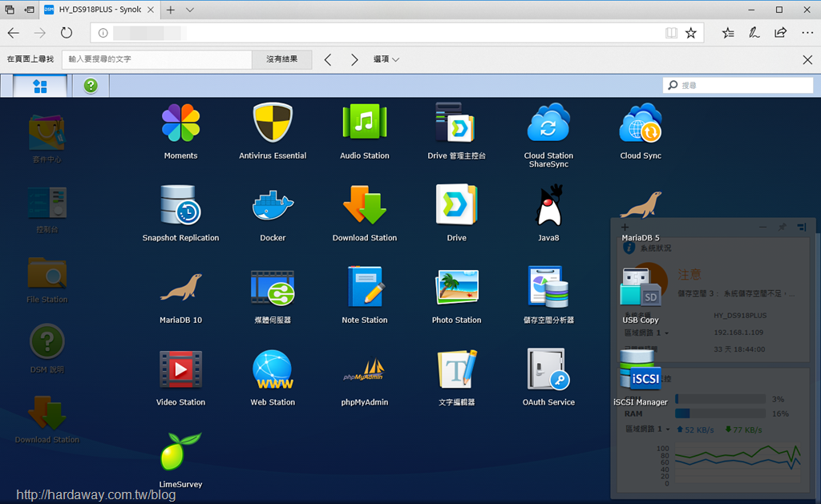Open MariaDB 5 app
The height and width of the screenshot is (504, 821).
[641, 205]
